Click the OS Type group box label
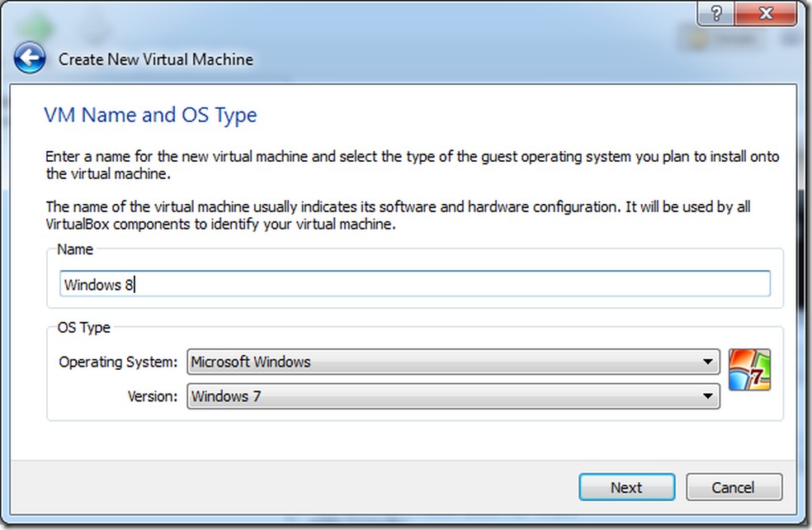 tap(83, 328)
